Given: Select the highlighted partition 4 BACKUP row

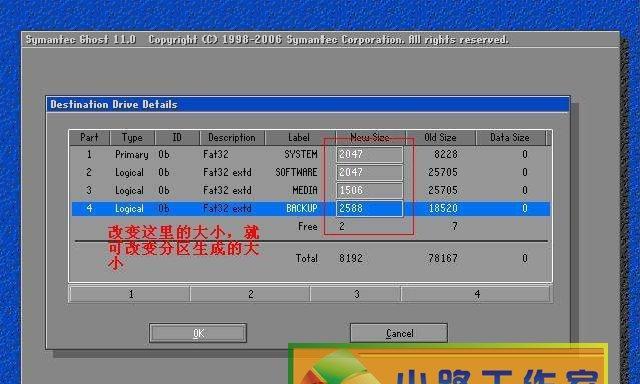Looking at the screenshot, I should point(311,209).
